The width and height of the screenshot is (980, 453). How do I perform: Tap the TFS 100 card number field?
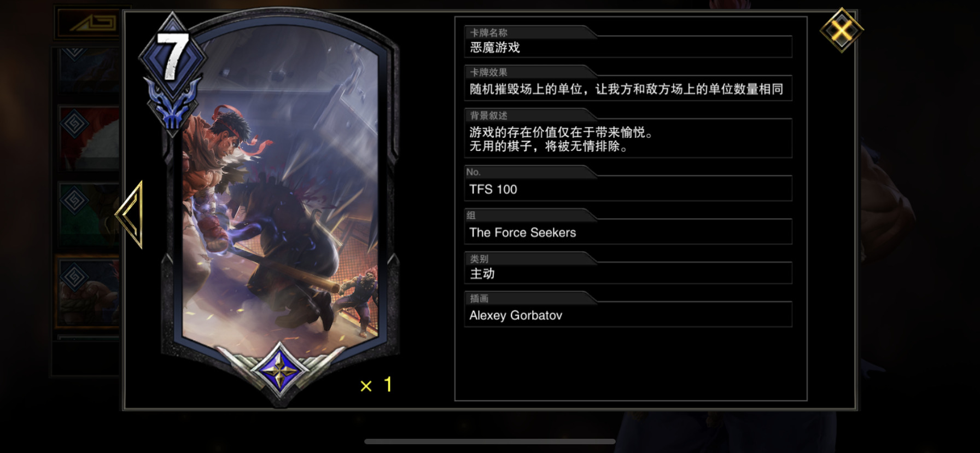click(x=628, y=189)
